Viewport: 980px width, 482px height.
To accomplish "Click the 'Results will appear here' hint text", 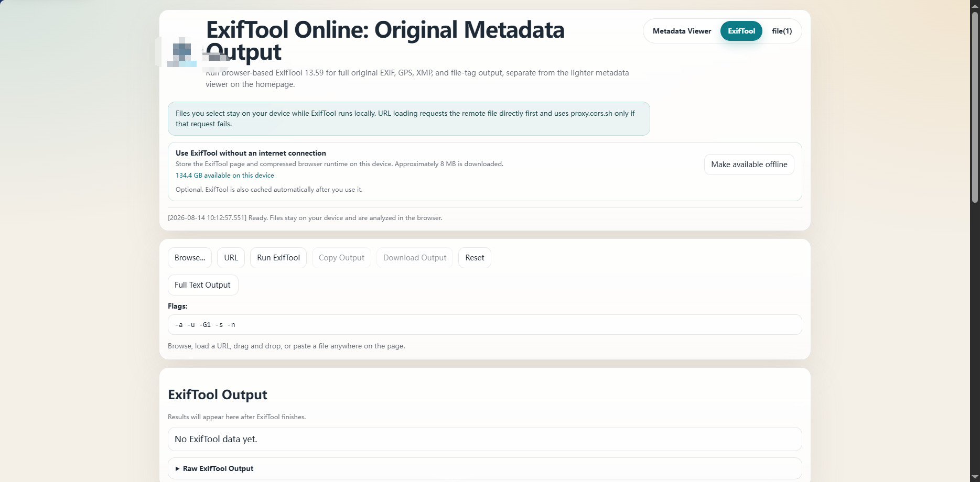I will click(237, 417).
